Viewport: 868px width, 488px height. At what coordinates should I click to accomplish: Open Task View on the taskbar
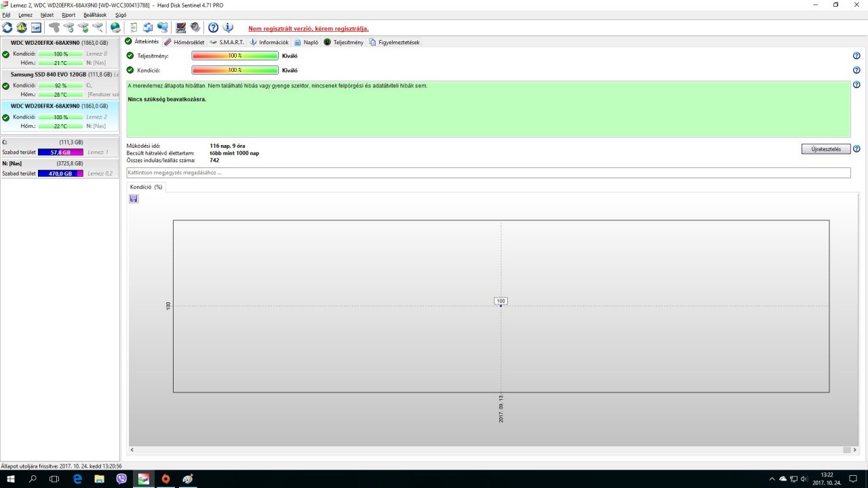[x=54, y=479]
